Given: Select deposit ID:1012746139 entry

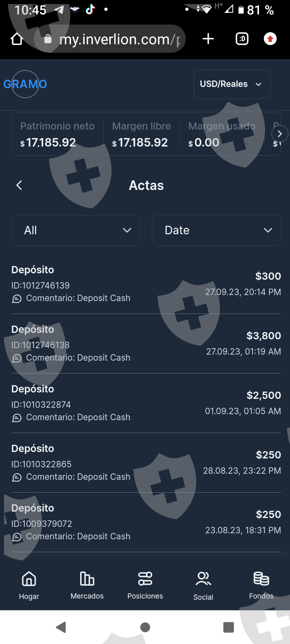Looking at the screenshot, I should 146,284.
